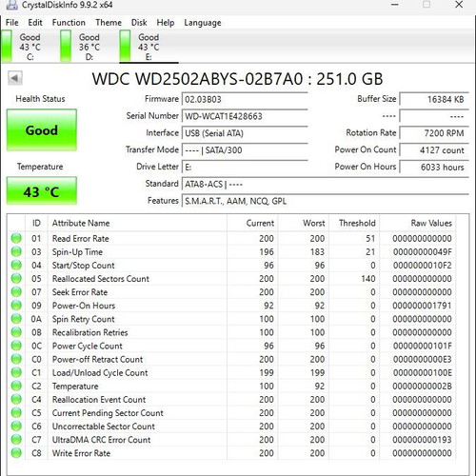Select the disk E: tab
This screenshot has width=476, height=476.
click(149, 47)
